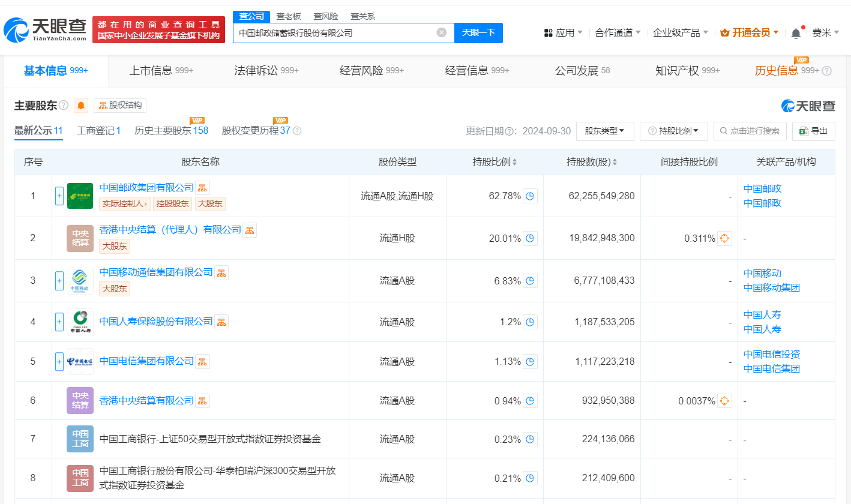Open the 中国电信投资 related link

(772, 354)
